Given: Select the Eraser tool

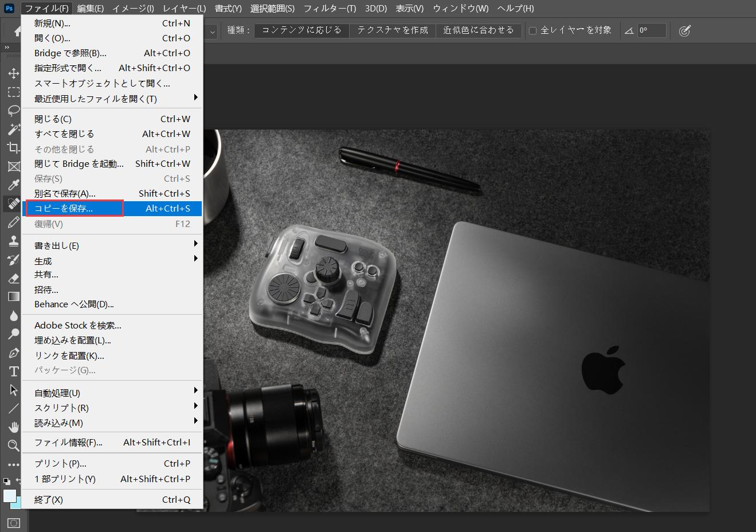Looking at the screenshot, I should tap(13, 278).
